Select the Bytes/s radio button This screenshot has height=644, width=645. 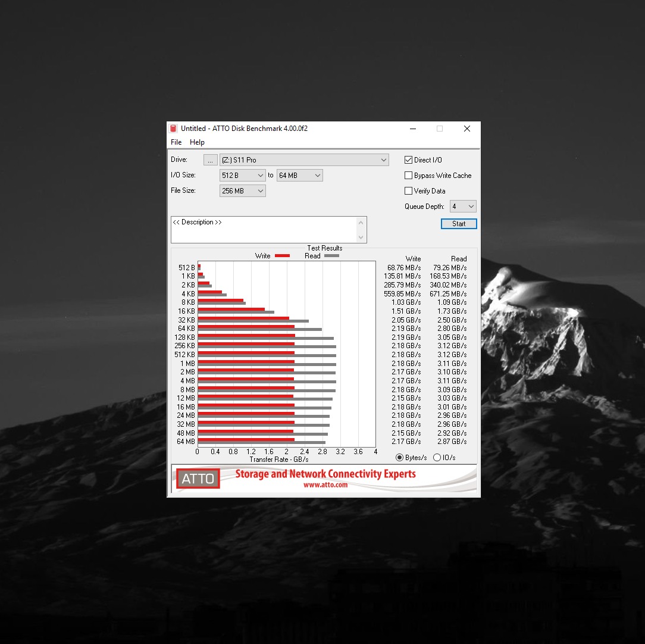pos(399,458)
